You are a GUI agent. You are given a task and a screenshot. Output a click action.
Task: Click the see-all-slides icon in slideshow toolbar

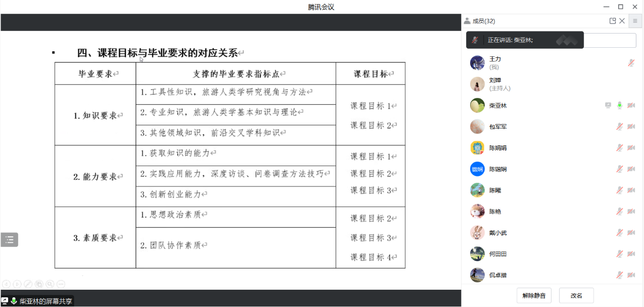click(39, 284)
